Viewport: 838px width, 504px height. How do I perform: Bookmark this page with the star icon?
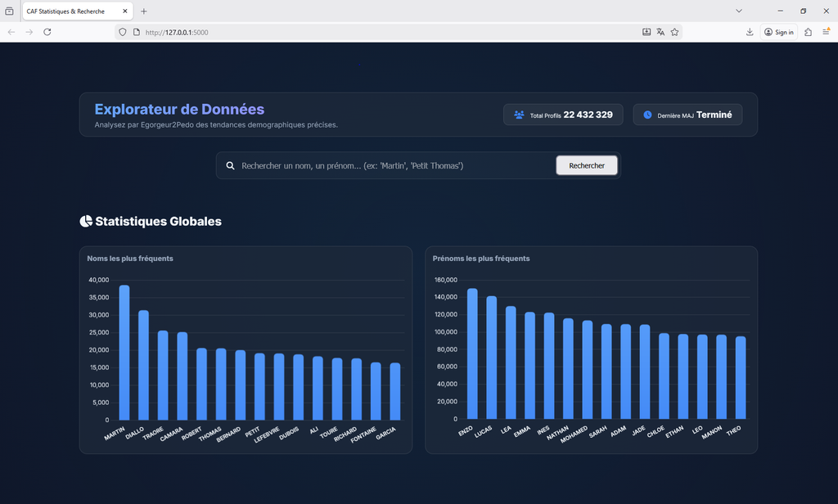(674, 32)
